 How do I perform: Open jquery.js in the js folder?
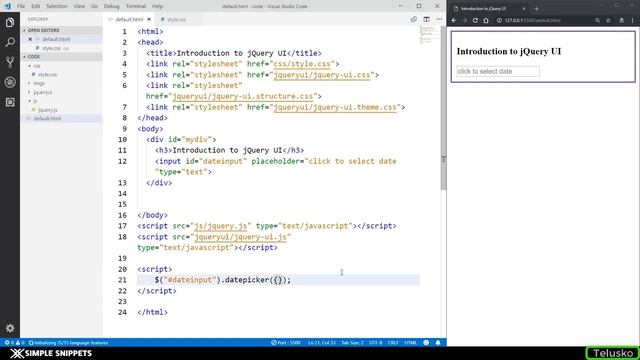(x=47, y=110)
